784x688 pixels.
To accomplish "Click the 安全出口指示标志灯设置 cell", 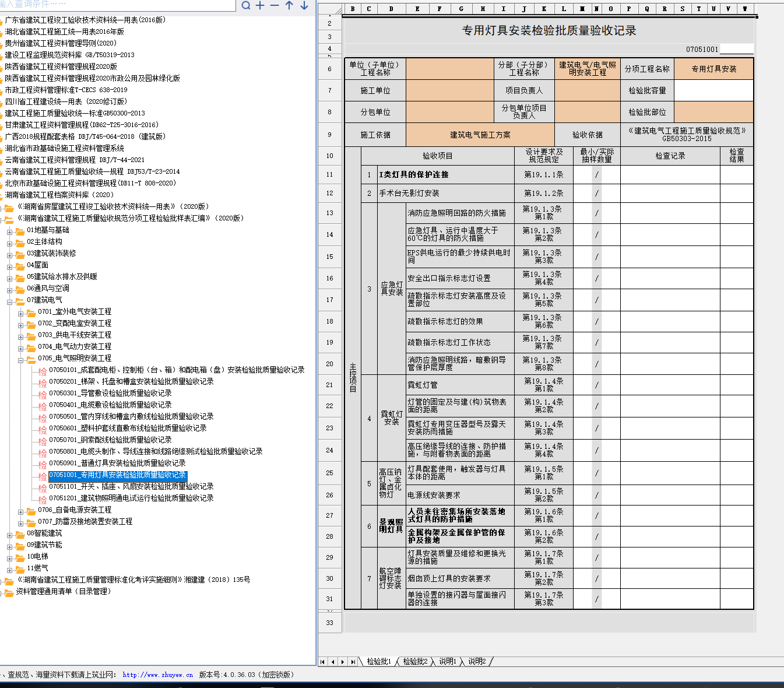I will point(460,278).
